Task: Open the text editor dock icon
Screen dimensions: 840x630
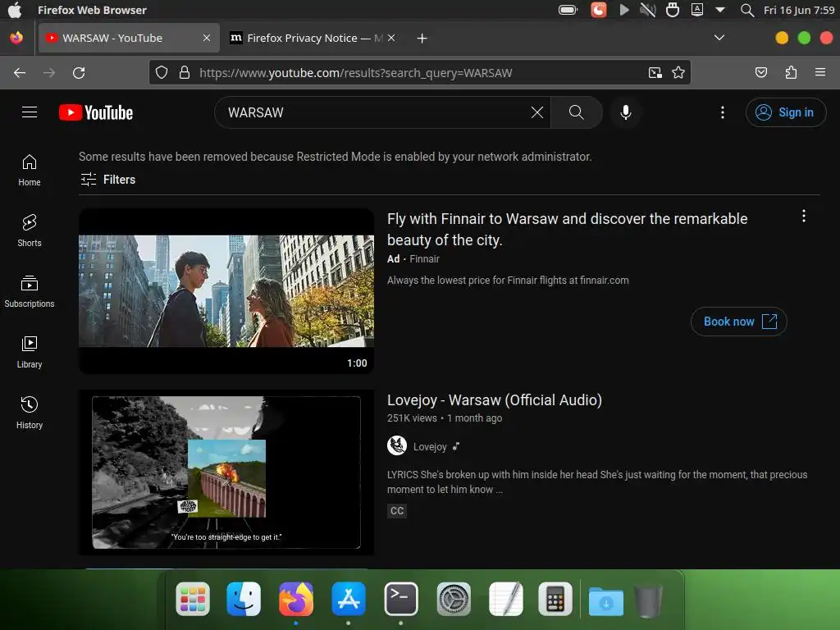Action: 505,599
